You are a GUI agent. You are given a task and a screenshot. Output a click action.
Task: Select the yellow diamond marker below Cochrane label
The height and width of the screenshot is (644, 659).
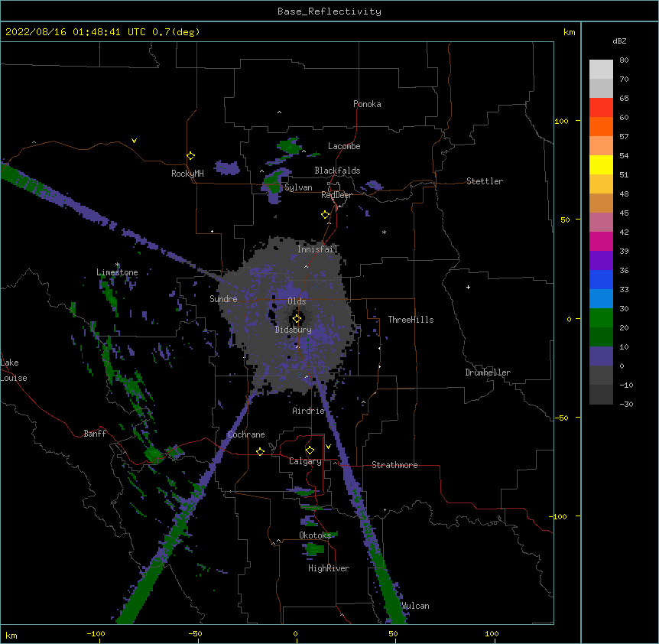coord(260,451)
